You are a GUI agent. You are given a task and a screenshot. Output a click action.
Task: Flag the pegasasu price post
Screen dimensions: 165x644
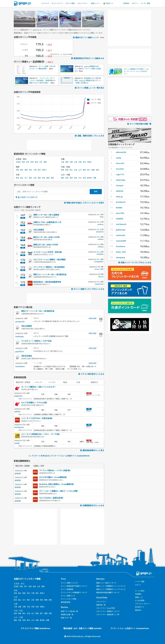pos(71,399)
